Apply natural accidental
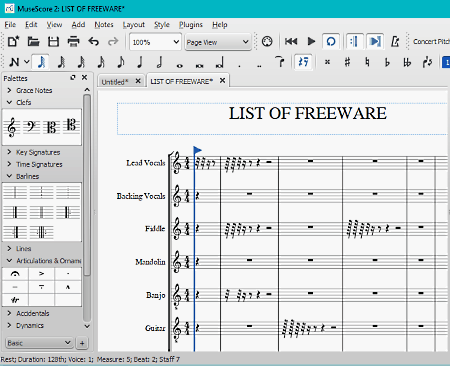 pos(367,62)
